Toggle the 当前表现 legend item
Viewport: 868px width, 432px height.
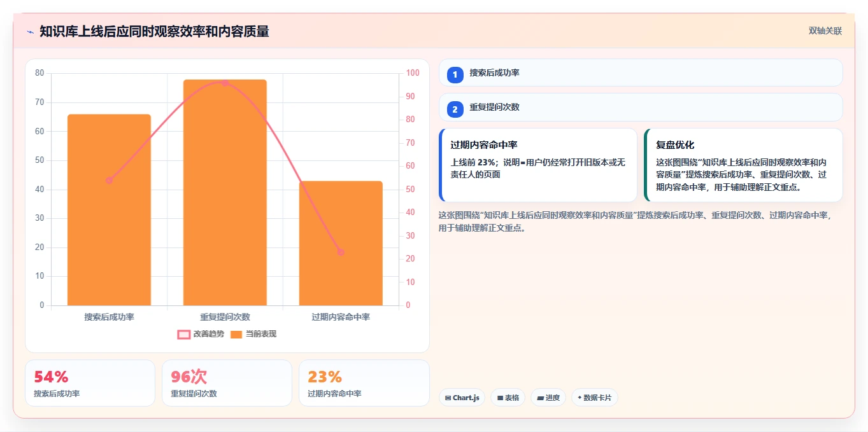coord(253,334)
